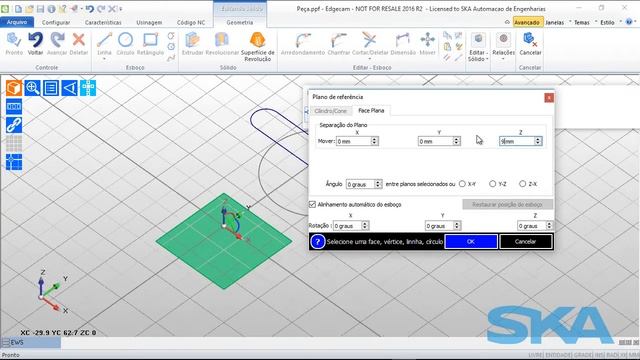
Task: Select the Arredondamento fillet tool
Action: pos(303,40)
